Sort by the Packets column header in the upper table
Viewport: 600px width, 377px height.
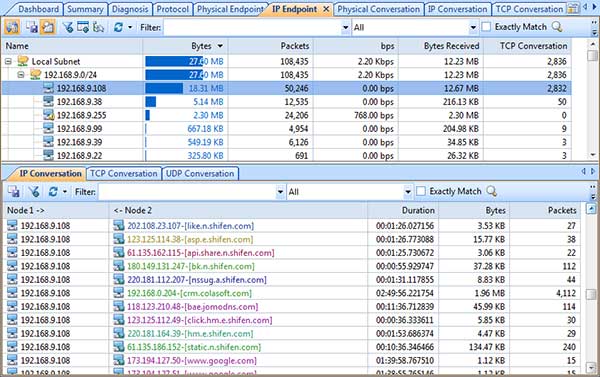[x=271, y=46]
